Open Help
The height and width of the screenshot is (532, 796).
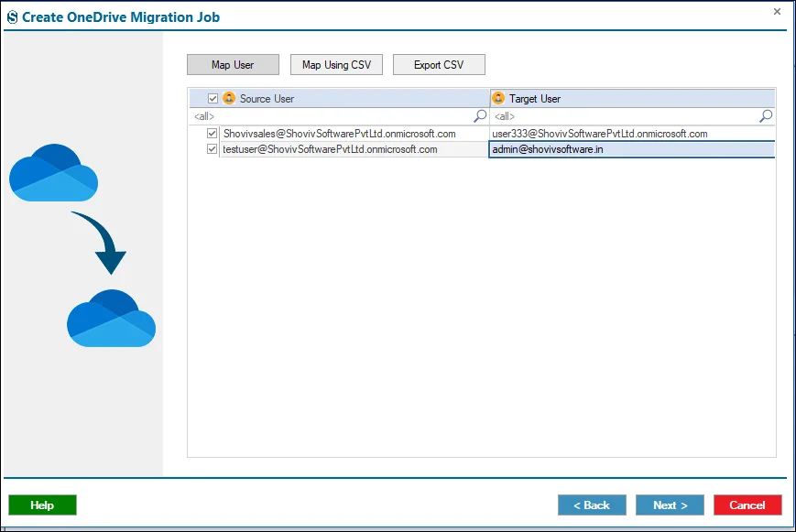[x=43, y=505]
